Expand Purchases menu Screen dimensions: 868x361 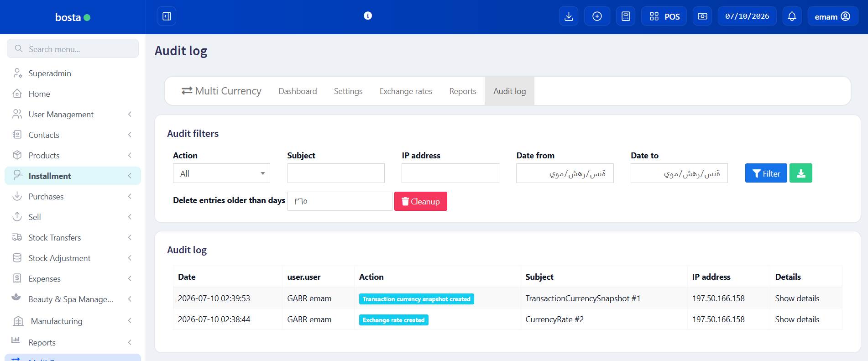coord(73,196)
